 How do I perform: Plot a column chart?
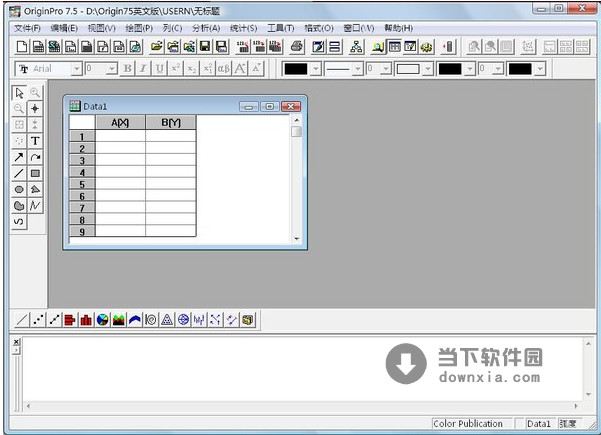point(86,319)
